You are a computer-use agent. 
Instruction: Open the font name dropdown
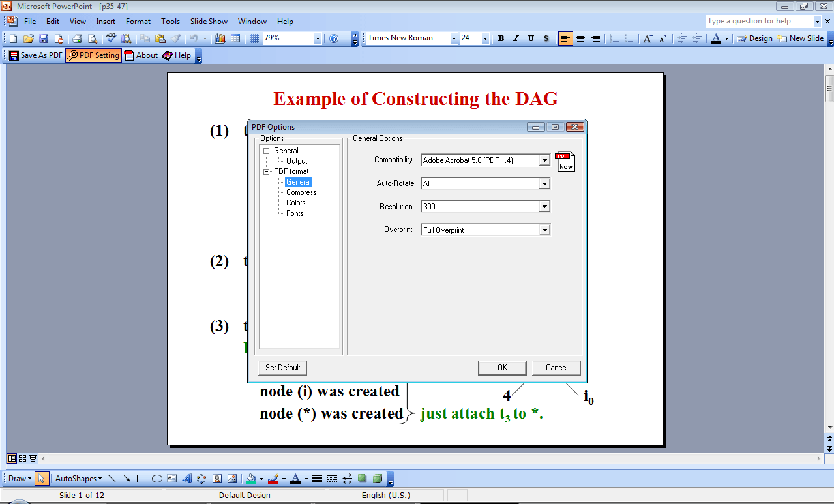(454, 38)
